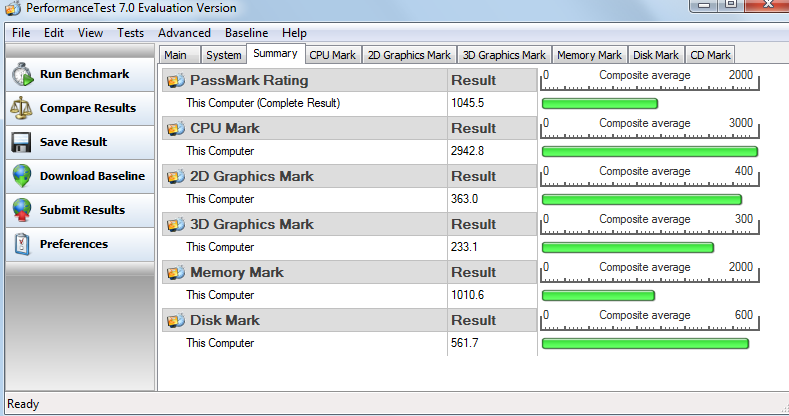Screen dimensions: 789x416
Task: Click the Disk Mark section heading
Action: tap(225, 320)
